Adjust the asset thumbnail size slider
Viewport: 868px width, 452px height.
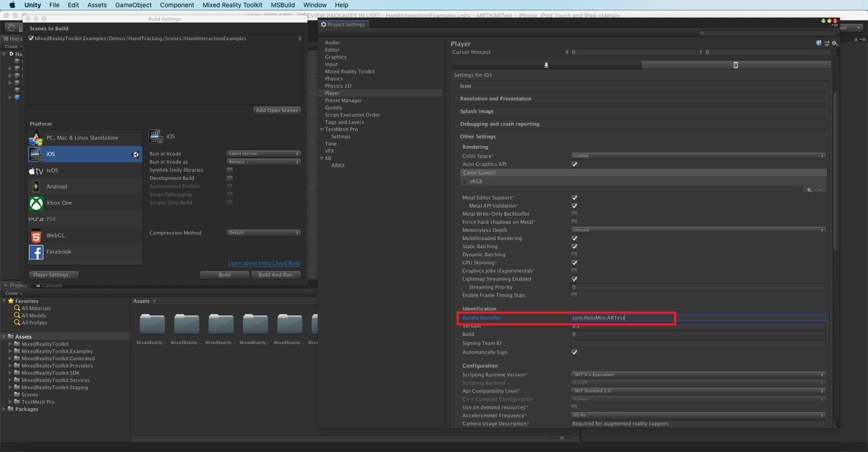562,438
